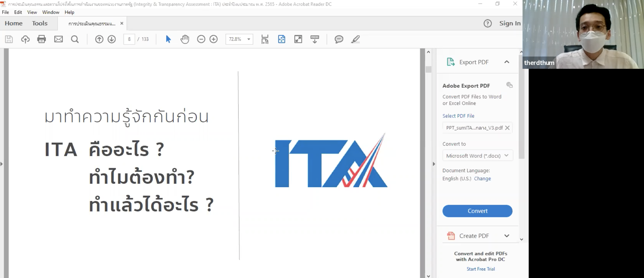This screenshot has width=644, height=278.
Task: Add a sticky note comment
Action: [x=339, y=39]
